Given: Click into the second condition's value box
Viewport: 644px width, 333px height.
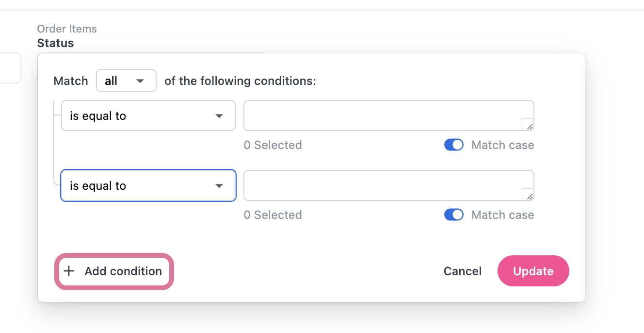Looking at the screenshot, I should [x=383, y=185].
